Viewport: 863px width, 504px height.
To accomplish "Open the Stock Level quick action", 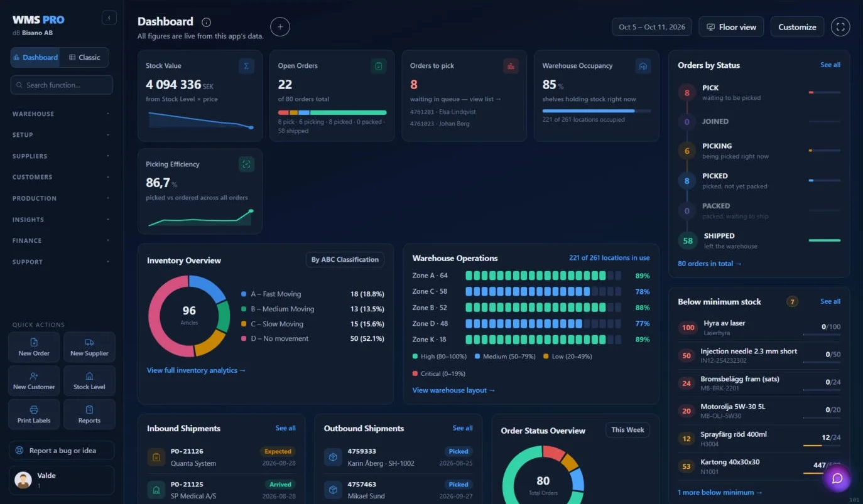I will coord(89,381).
